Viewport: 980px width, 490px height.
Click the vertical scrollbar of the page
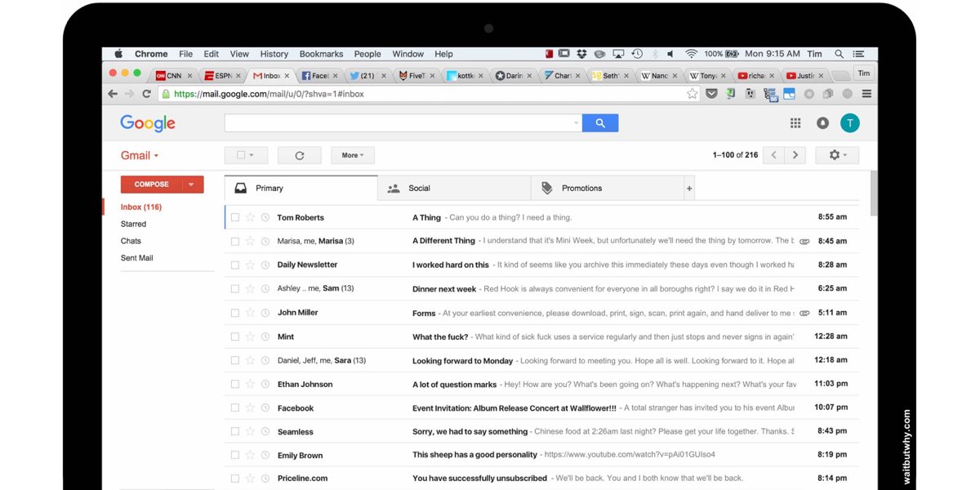coord(874,194)
